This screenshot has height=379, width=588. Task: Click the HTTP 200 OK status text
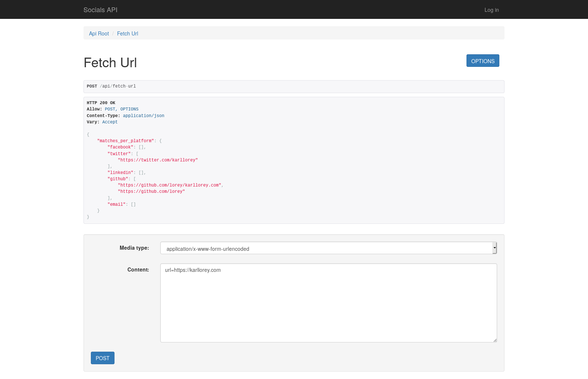pyautogui.click(x=101, y=103)
